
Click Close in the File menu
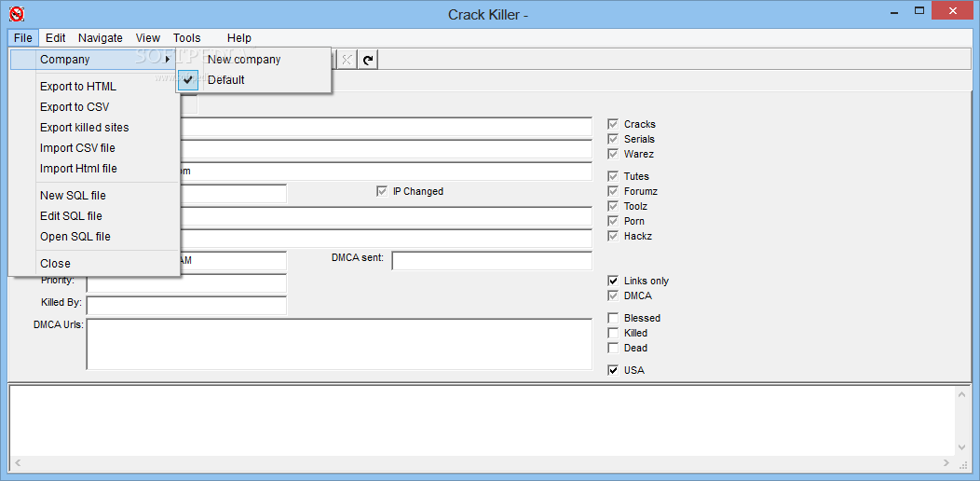pos(95,263)
